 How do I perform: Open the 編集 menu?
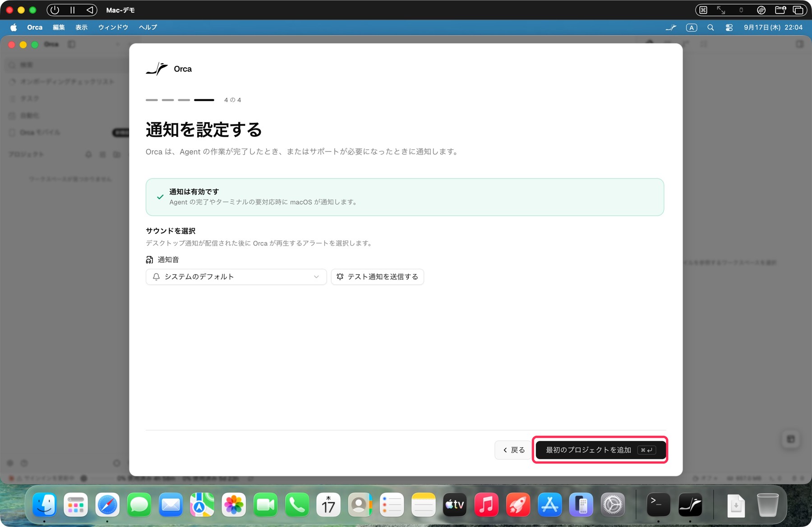tap(59, 27)
